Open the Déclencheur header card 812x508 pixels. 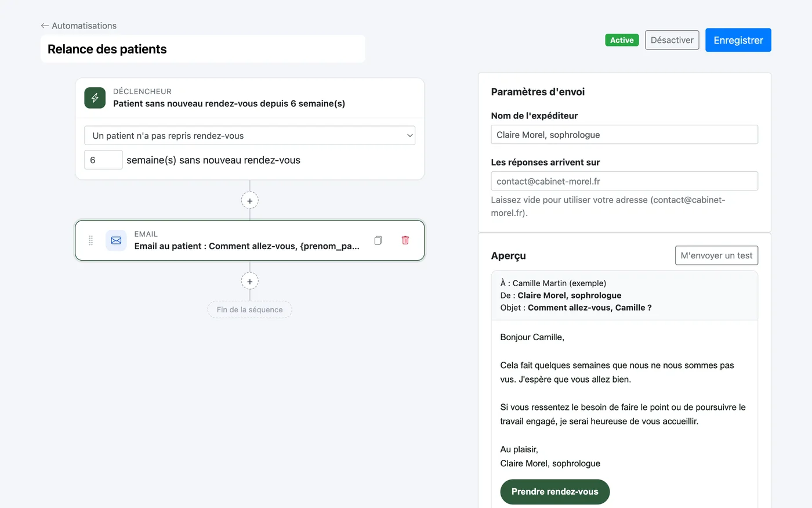pyautogui.click(x=250, y=98)
